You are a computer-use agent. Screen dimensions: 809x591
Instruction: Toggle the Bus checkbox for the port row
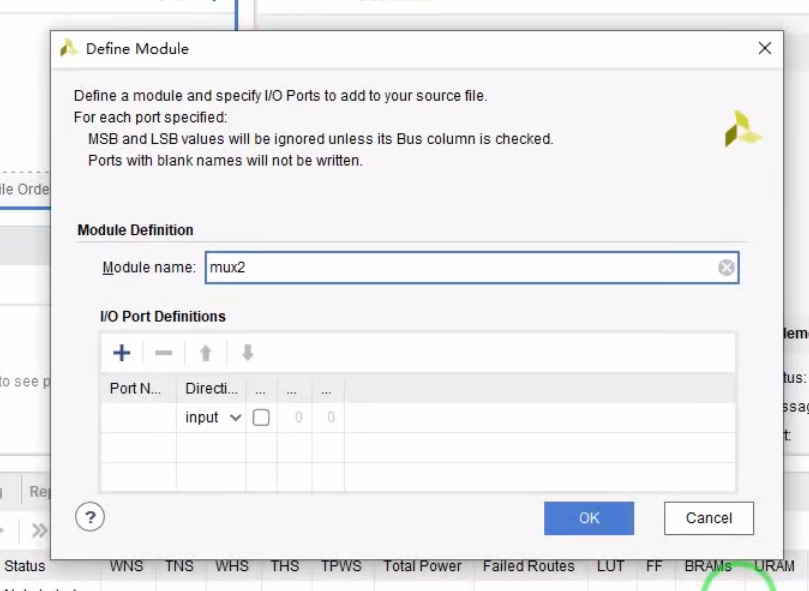261,417
